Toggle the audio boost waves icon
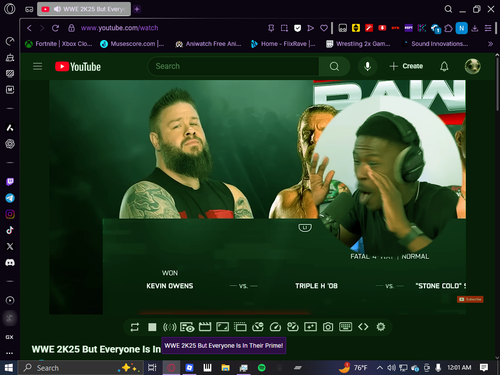The width and height of the screenshot is (500, 375). pos(169,327)
